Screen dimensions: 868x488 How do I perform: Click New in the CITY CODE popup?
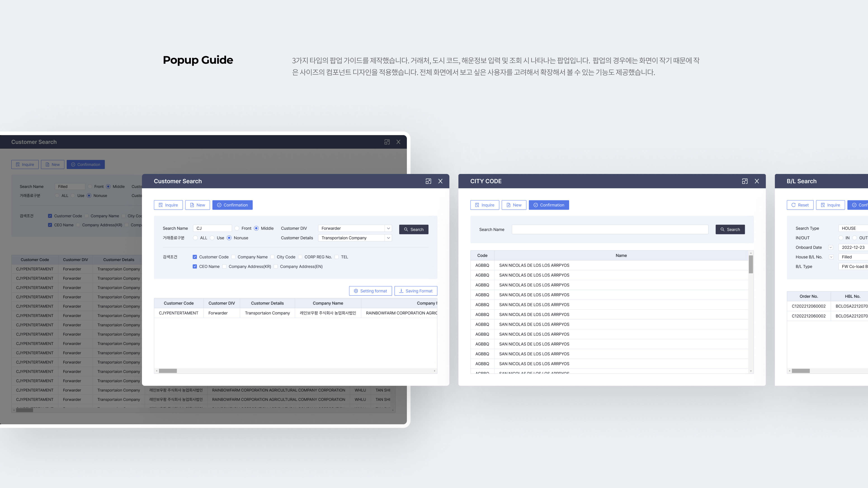click(x=514, y=205)
